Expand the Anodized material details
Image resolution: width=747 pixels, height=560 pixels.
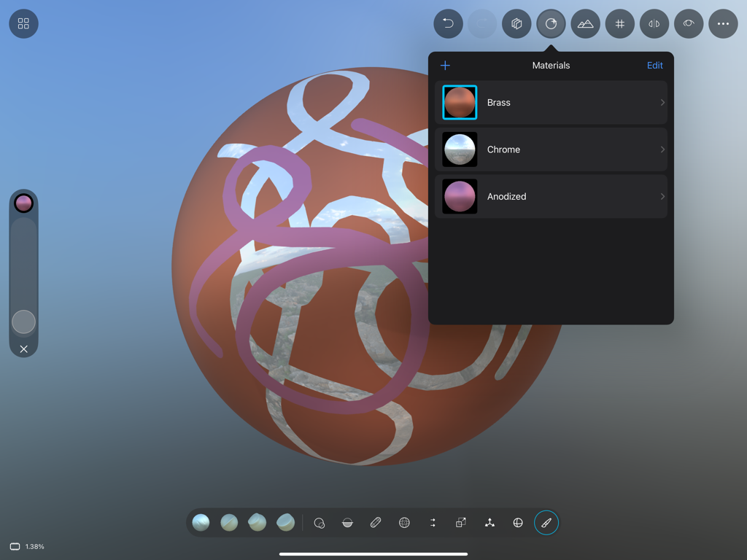[x=662, y=196]
